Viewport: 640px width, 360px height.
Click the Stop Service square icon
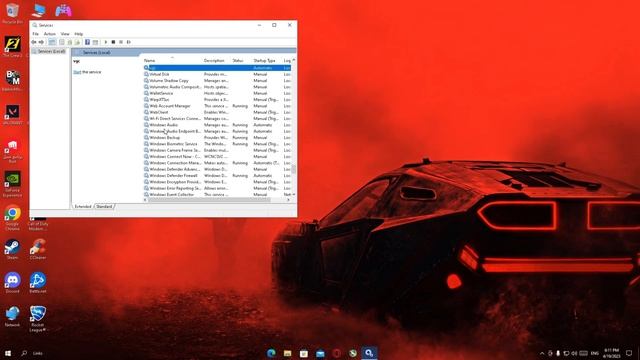point(113,42)
